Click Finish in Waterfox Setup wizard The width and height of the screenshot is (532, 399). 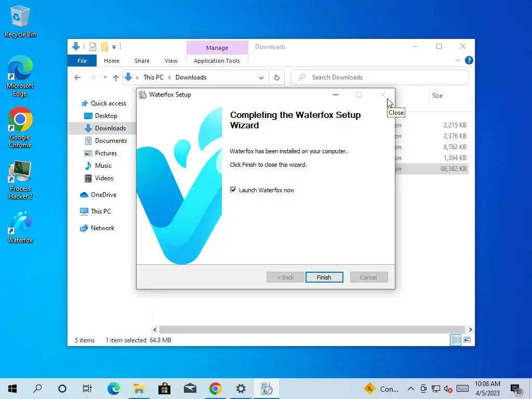(324, 277)
